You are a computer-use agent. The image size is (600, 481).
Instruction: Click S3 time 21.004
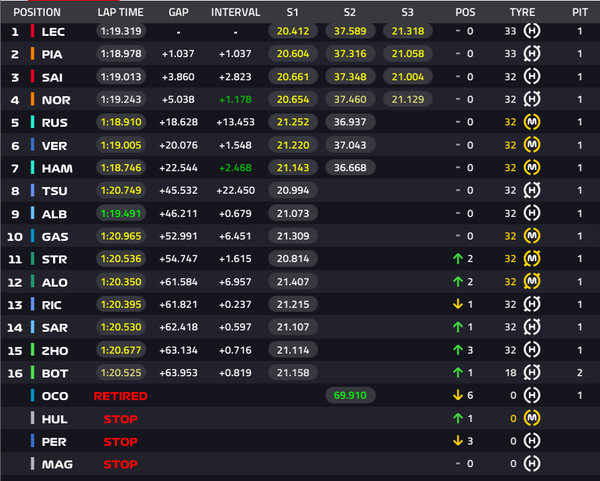[408, 77]
